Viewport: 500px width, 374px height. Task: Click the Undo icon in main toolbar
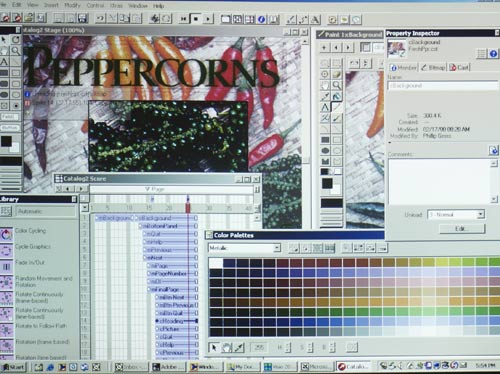click(100, 18)
